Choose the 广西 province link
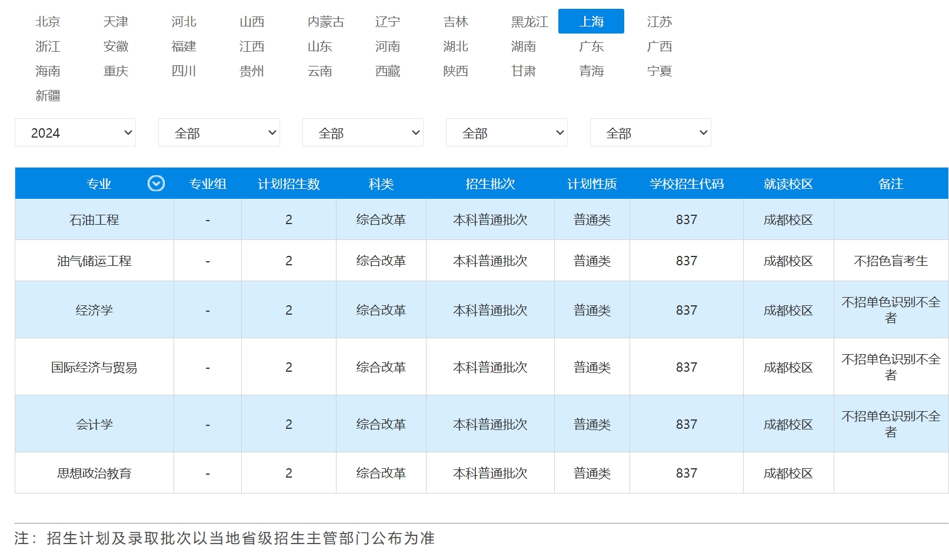 660,46
